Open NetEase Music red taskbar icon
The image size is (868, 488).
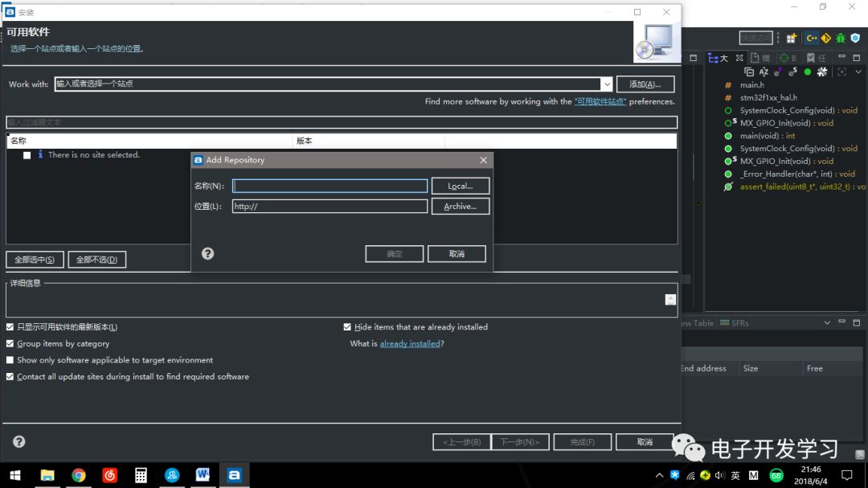109,475
